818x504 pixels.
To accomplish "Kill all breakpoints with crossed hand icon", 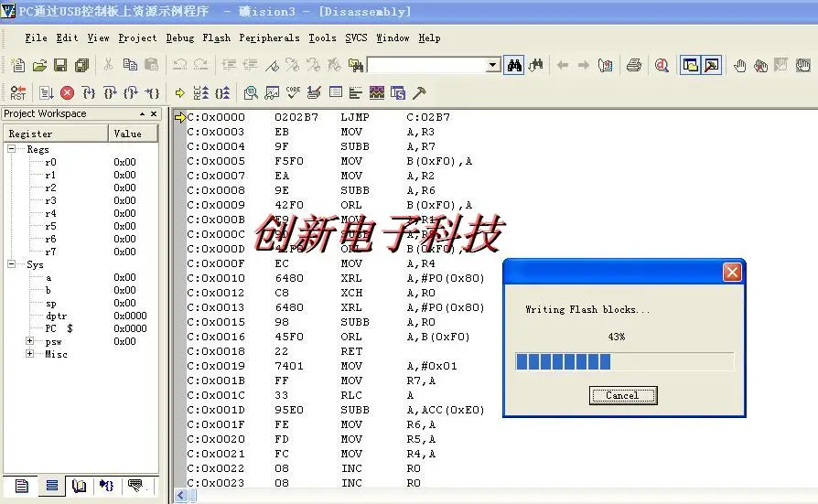I will [x=760, y=65].
